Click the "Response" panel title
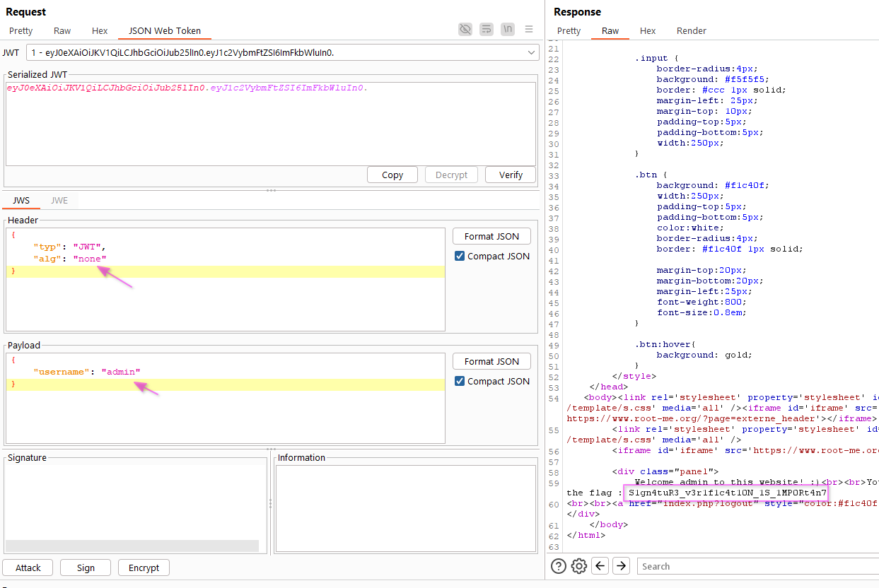The image size is (879, 588). [x=577, y=11]
